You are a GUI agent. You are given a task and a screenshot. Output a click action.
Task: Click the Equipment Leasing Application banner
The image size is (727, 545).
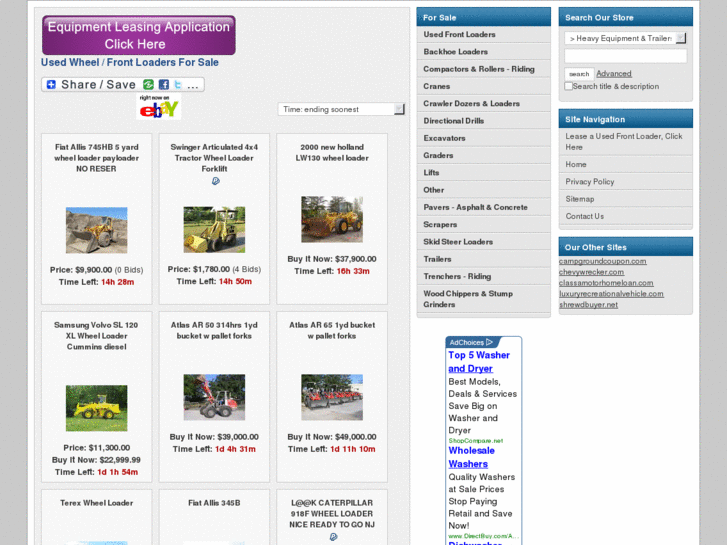pyautogui.click(x=139, y=35)
